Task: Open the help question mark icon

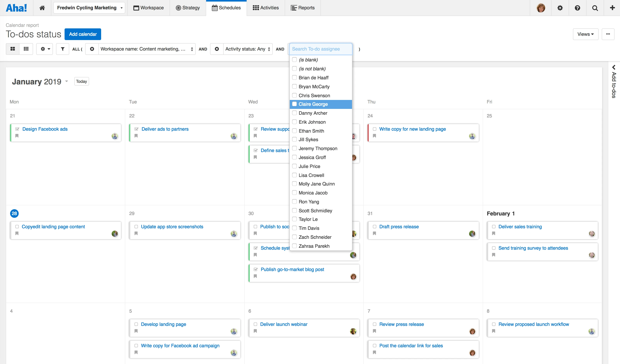Action: coord(577,8)
